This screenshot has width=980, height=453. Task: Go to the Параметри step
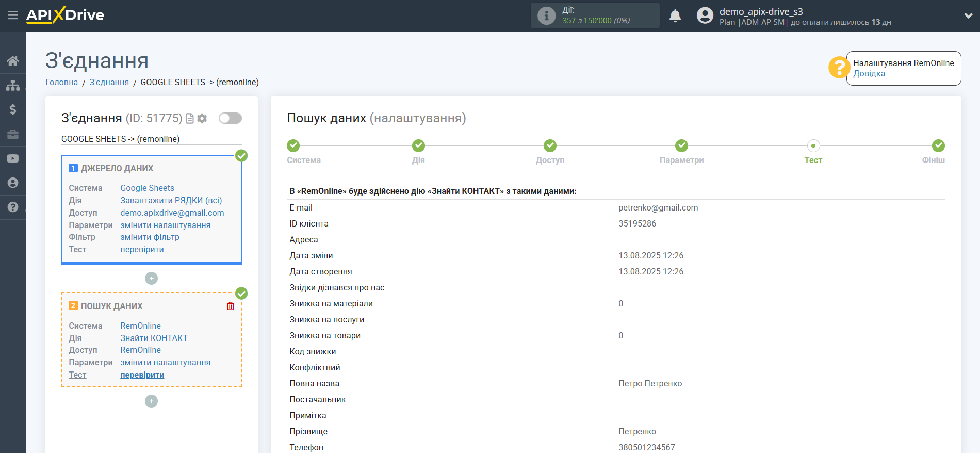(682, 145)
